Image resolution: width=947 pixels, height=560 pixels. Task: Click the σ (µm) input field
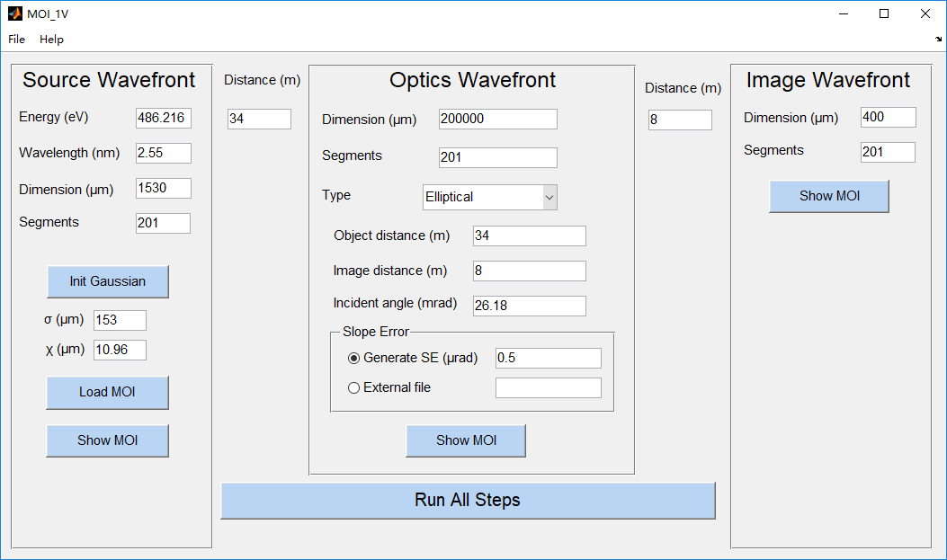(x=119, y=320)
